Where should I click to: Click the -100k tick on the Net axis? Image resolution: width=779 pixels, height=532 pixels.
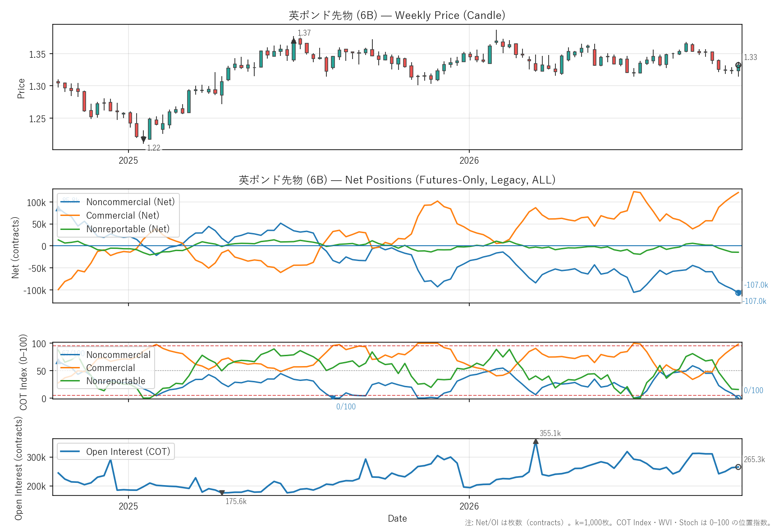35,291
